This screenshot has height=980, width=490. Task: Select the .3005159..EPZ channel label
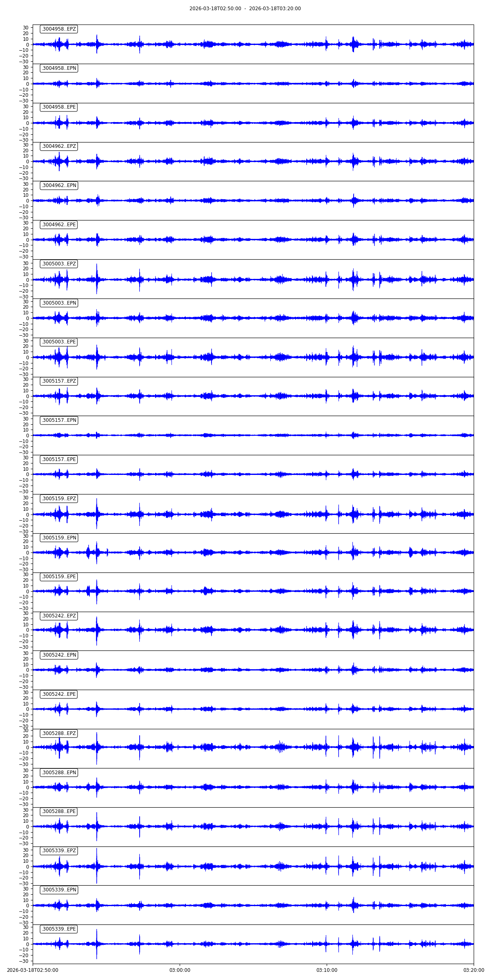pyautogui.click(x=59, y=499)
